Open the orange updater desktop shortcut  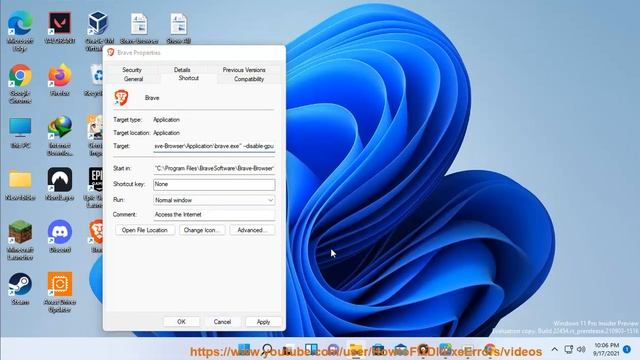pyautogui.click(x=60, y=284)
